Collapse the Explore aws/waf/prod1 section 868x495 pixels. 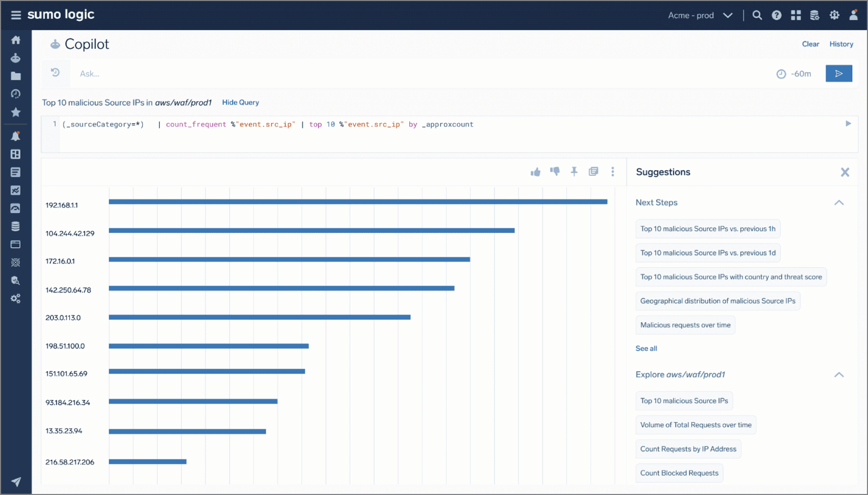tap(839, 375)
